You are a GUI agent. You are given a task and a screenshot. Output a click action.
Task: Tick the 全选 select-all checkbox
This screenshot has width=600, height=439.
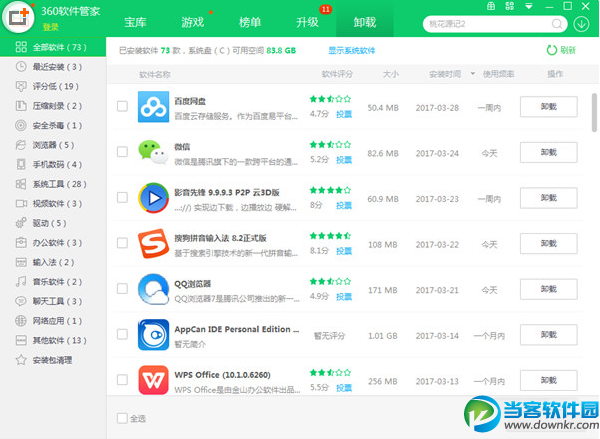click(x=122, y=418)
